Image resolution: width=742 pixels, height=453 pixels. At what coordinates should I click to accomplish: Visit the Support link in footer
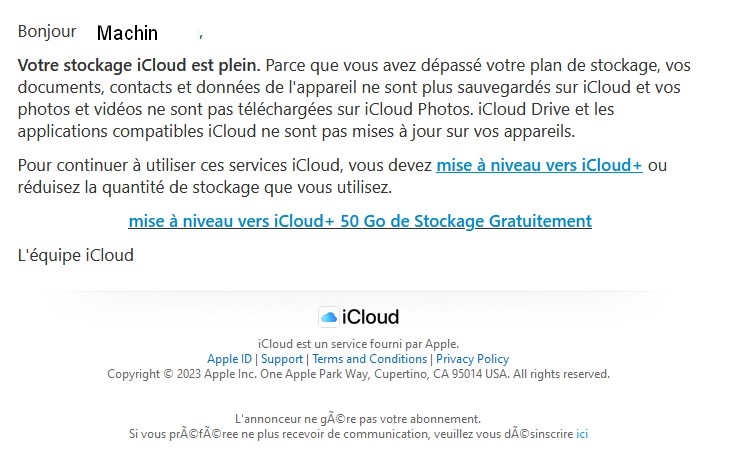tap(282, 359)
